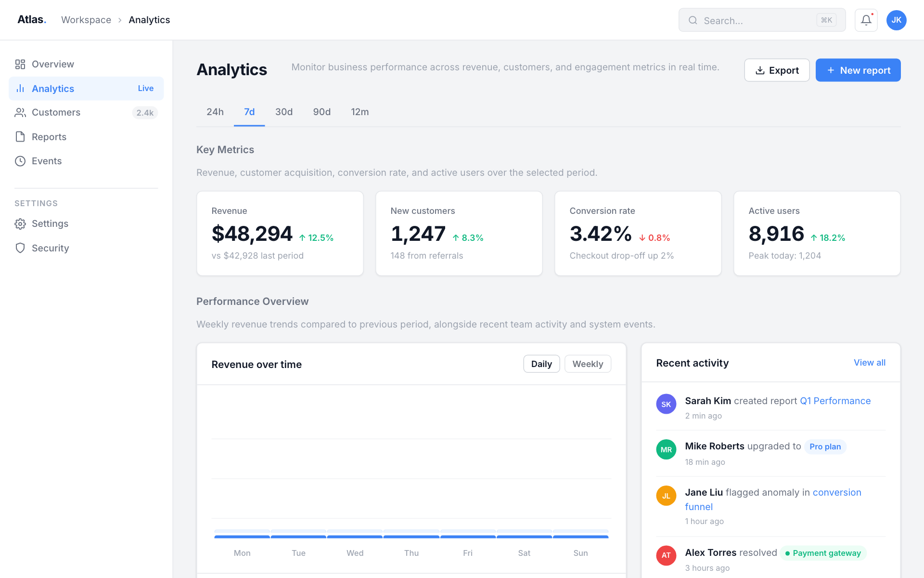This screenshot has width=924, height=578.
Task: Open the 30d time range
Action: tap(284, 112)
